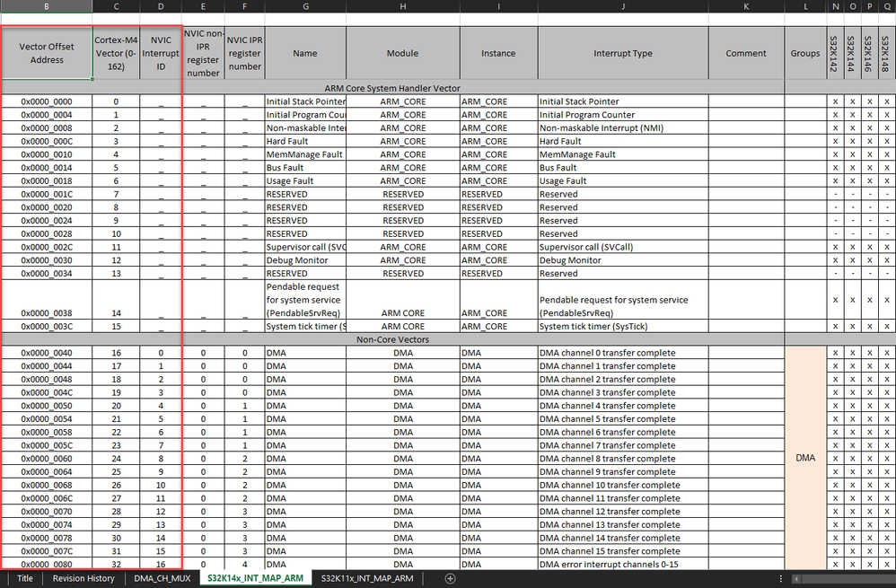
Task: Click System tick timer (SysTick) interrupt type
Action: (623, 326)
